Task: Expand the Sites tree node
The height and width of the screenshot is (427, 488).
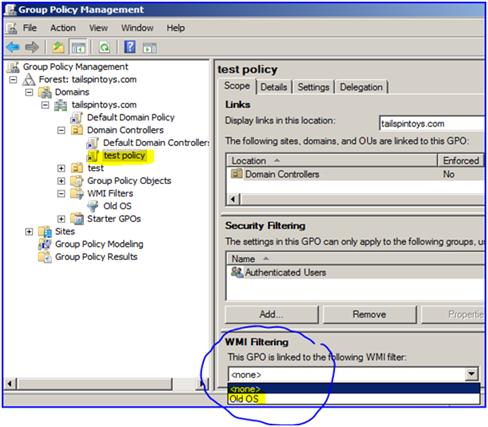Action: [x=29, y=231]
